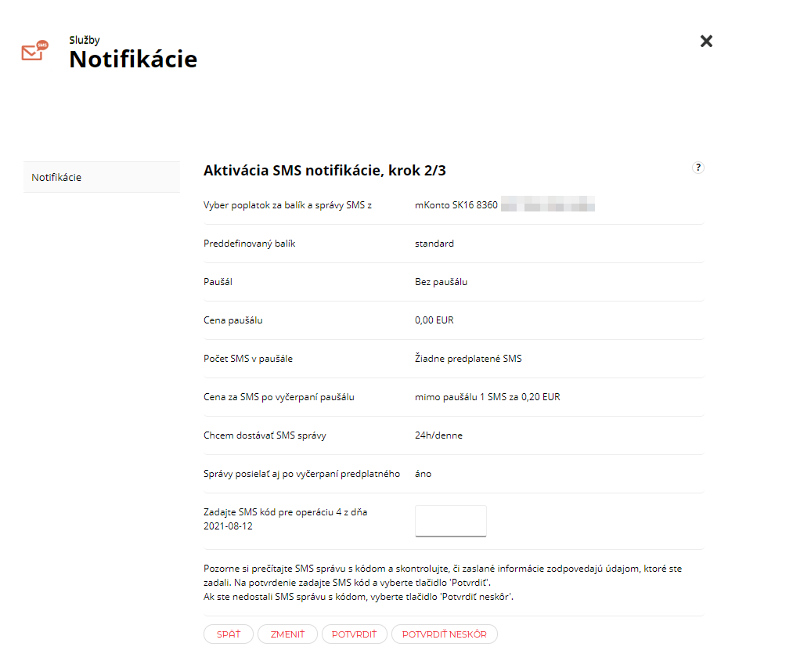Click the Žiadne predplatené SMS text
Image resolution: width=793 pixels, height=672 pixels.
coord(468,359)
